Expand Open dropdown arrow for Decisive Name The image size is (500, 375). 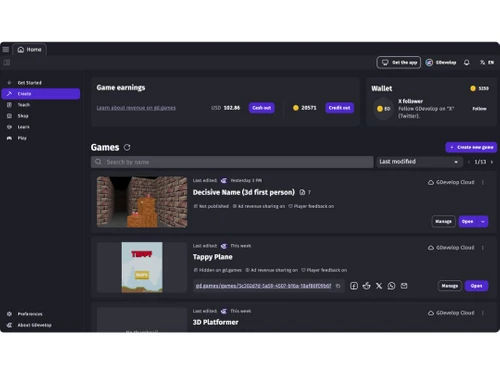(483, 221)
